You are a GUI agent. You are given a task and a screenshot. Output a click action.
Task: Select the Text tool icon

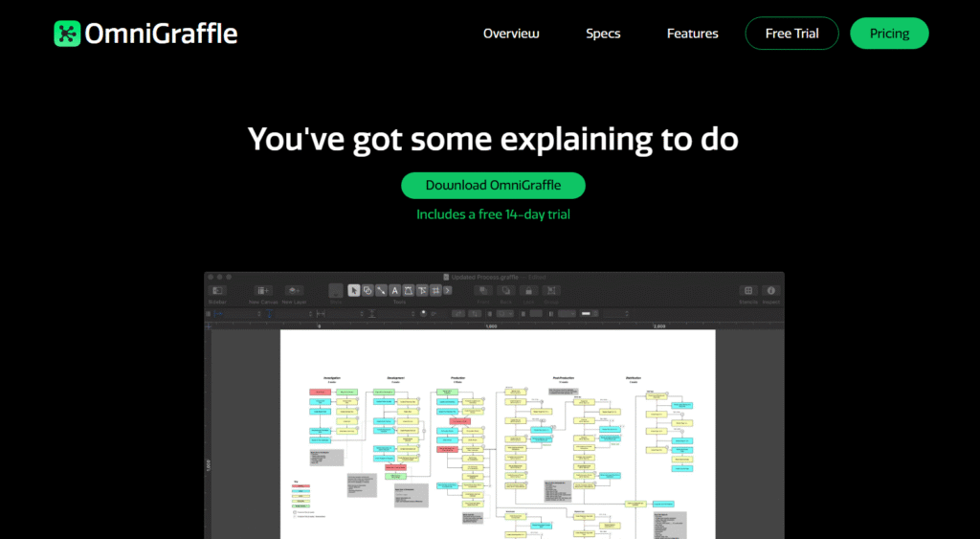395,290
